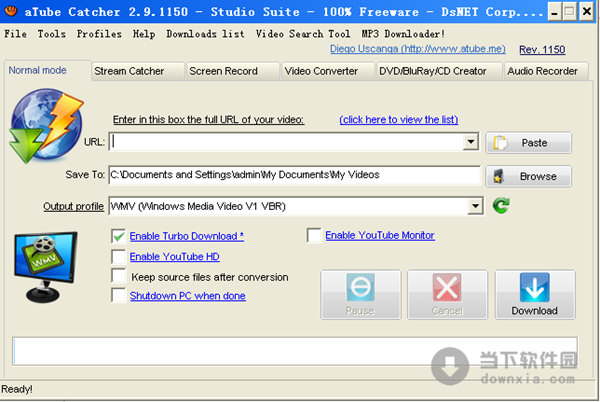This screenshot has height=402, width=600.
Task: Open the DVD/BluRay/CD Creator tab
Action: click(x=439, y=71)
